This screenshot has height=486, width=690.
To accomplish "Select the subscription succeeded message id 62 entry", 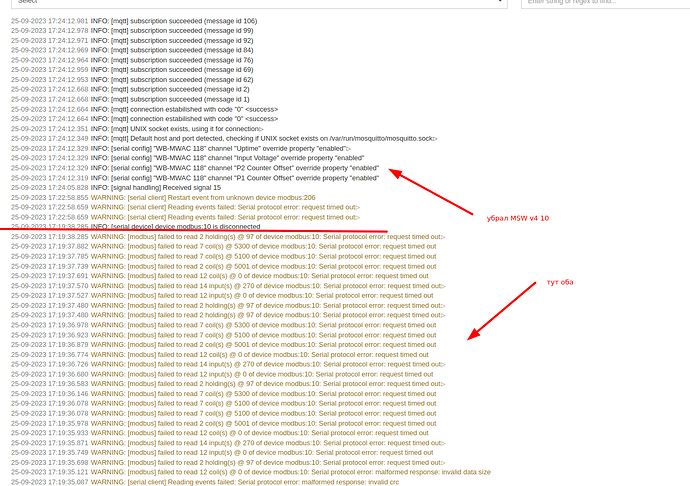I will pos(132,80).
